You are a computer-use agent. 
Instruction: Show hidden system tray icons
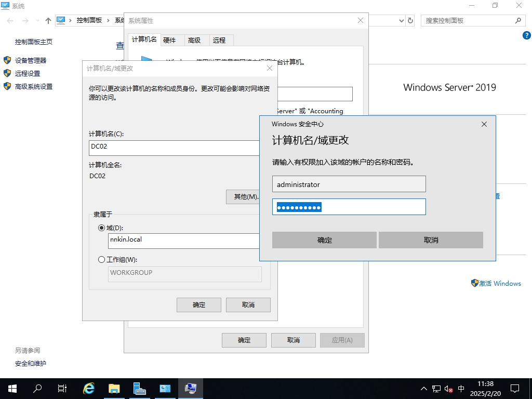(424, 389)
